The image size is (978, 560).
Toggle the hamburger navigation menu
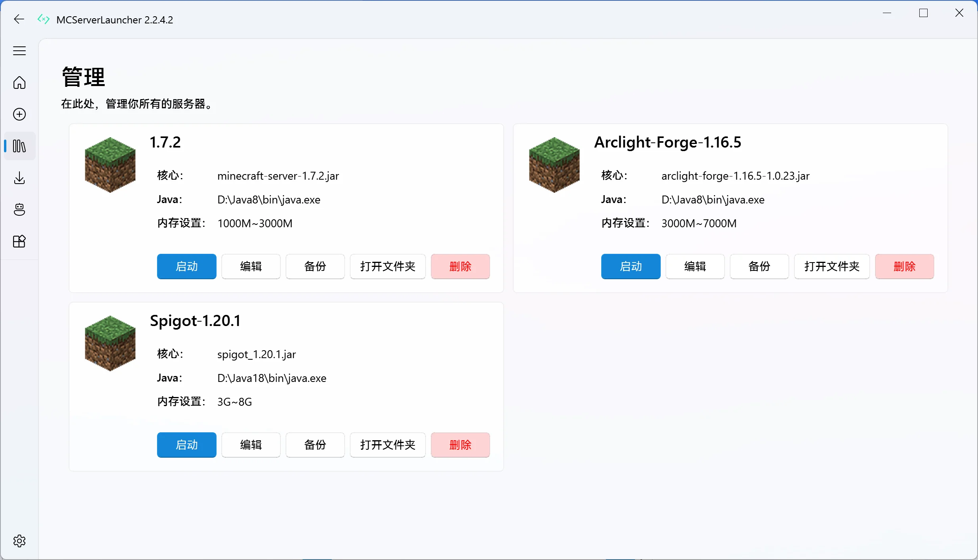tap(19, 51)
